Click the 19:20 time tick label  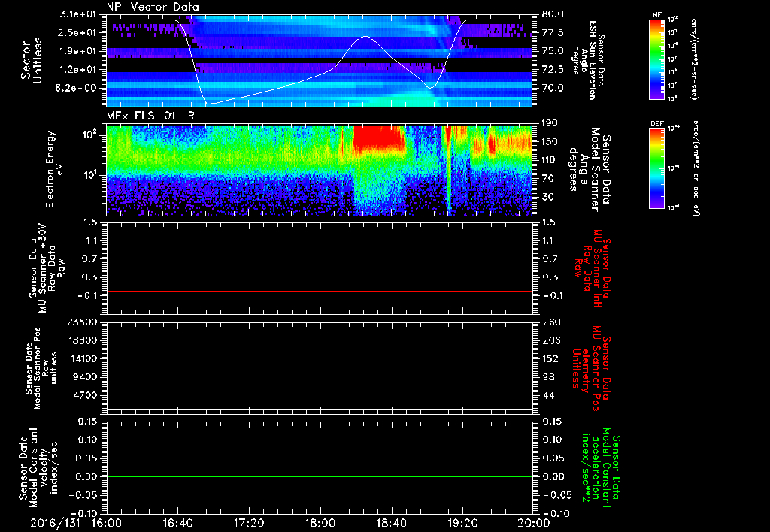click(x=462, y=523)
